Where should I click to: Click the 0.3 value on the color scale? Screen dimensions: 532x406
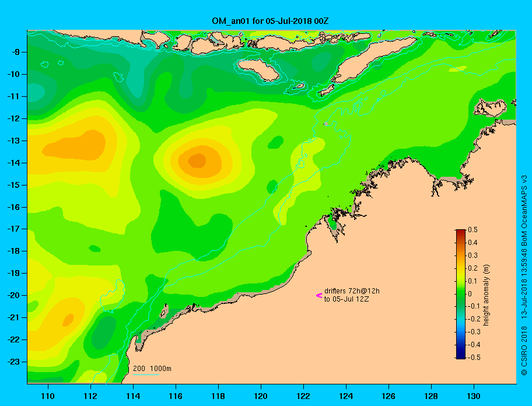473,256
